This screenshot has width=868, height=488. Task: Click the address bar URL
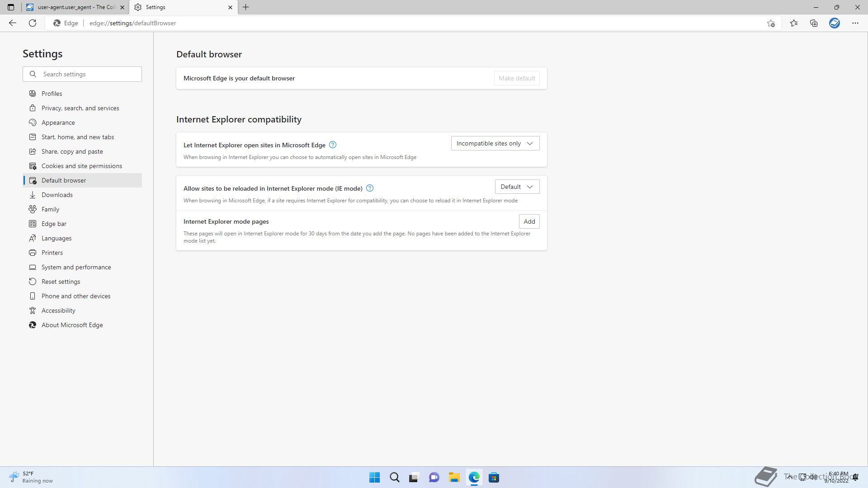click(x=132, y=23)
